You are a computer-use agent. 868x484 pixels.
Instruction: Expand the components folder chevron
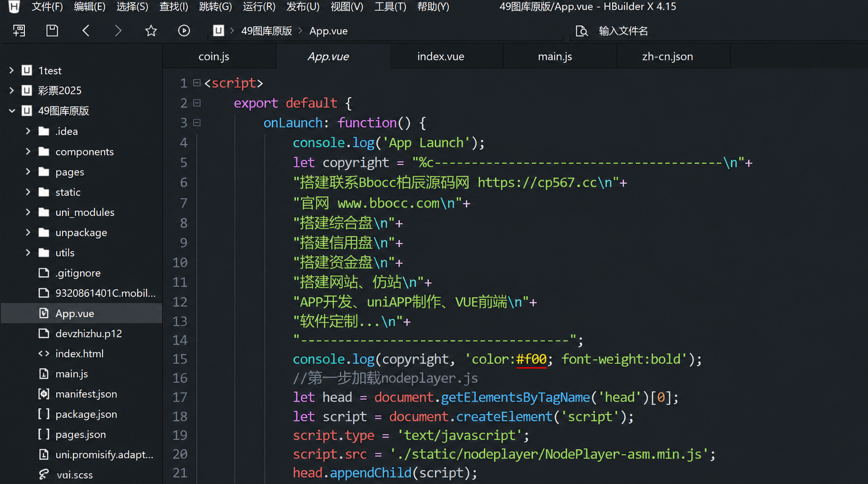click(x=28, y=151)
